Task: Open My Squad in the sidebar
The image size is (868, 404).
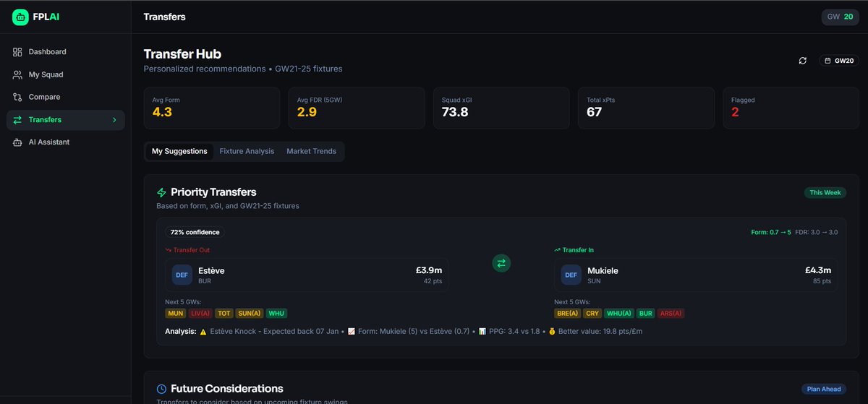Action: 65,74
